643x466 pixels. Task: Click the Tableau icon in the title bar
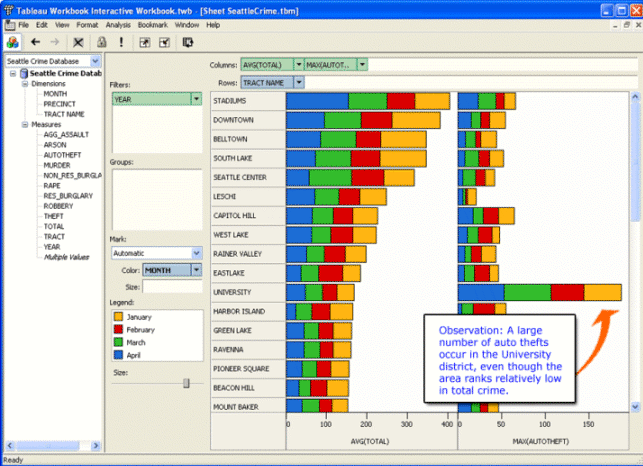pos(8,10)
